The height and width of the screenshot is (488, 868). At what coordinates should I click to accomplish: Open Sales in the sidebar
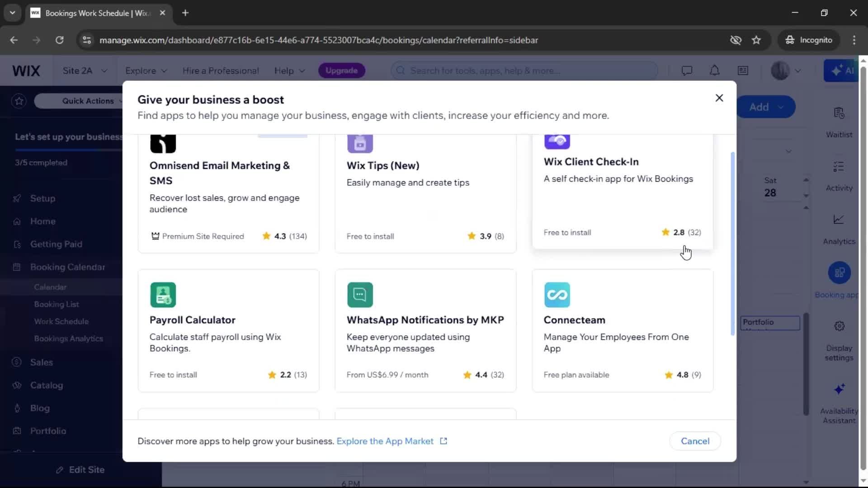[41, 362]
